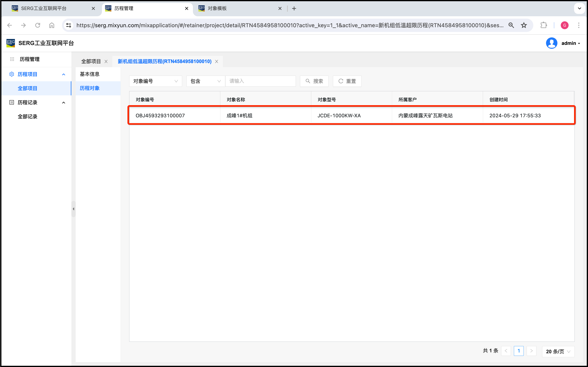
Task: Close the 全部项目 inner tab
Action: click(106, 62)
